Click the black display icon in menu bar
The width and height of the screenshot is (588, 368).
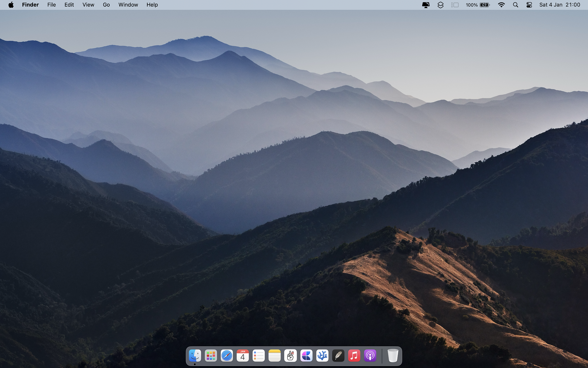(426, 5)
